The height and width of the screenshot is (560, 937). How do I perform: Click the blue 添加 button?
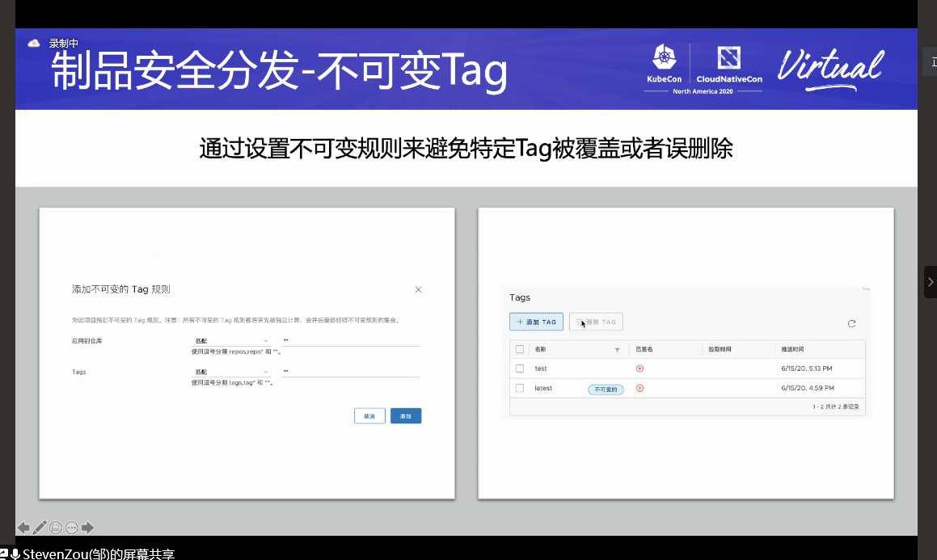[x=406, y=416]
